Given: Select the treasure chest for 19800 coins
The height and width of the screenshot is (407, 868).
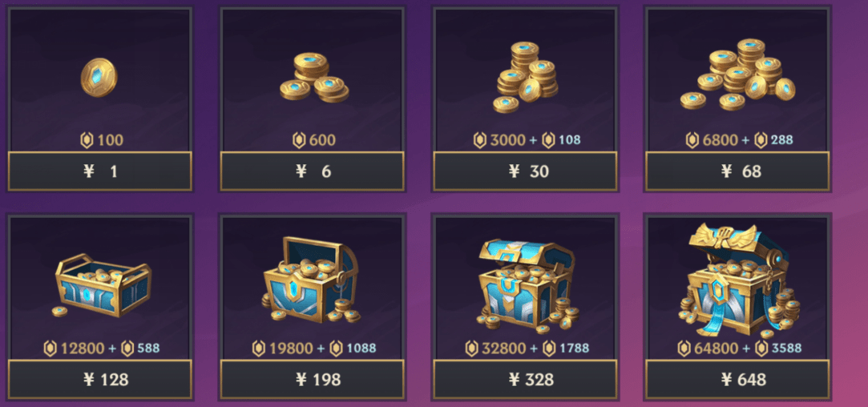Looking at the screenshot, I should coord(310,280).
